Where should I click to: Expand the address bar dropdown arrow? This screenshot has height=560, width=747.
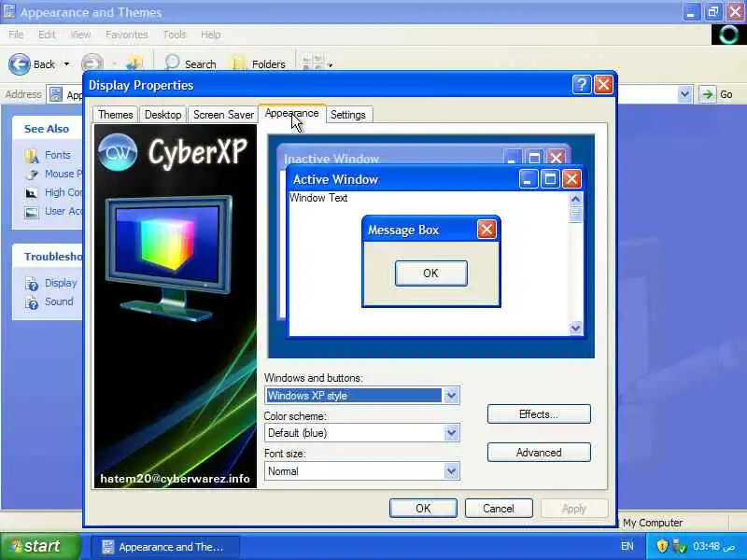point(684,94)
